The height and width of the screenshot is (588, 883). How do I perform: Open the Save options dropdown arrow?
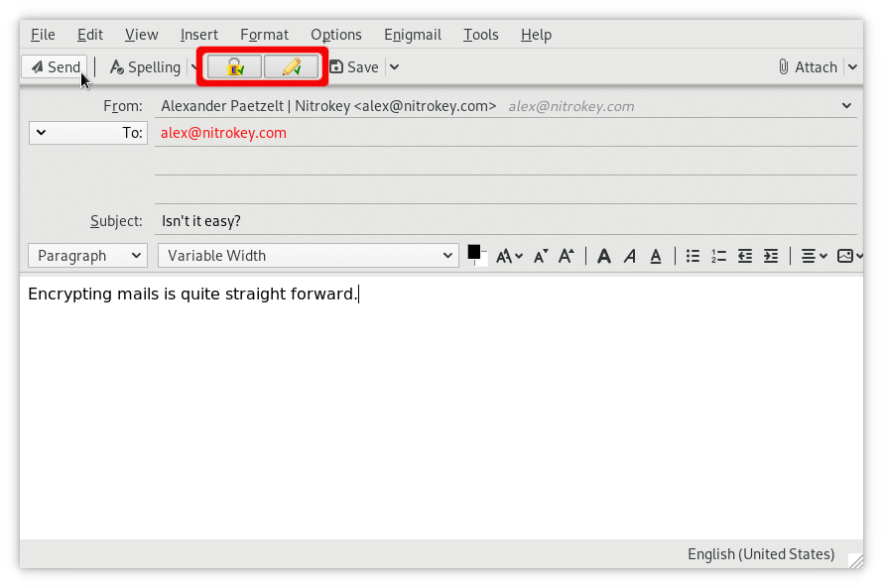[394, 67]
